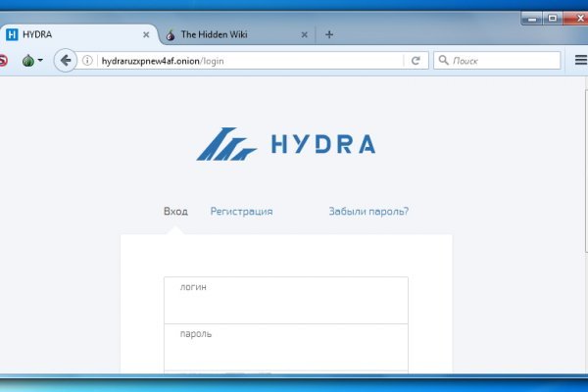Select the Вход tab
The image size is (588, 392).
click(175, 211)
